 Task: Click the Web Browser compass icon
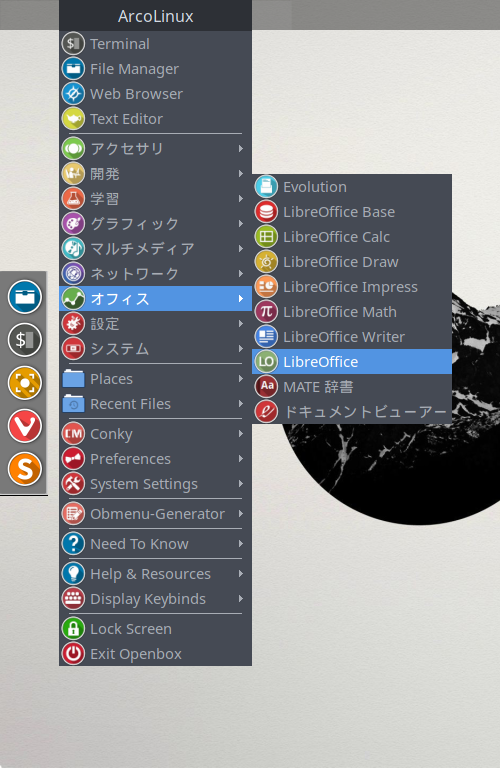[73, 94]
